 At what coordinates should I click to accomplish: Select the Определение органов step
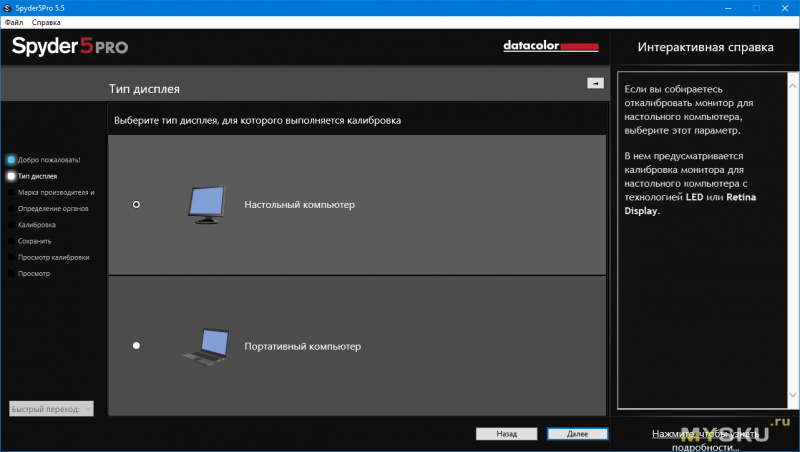[53, 209]
